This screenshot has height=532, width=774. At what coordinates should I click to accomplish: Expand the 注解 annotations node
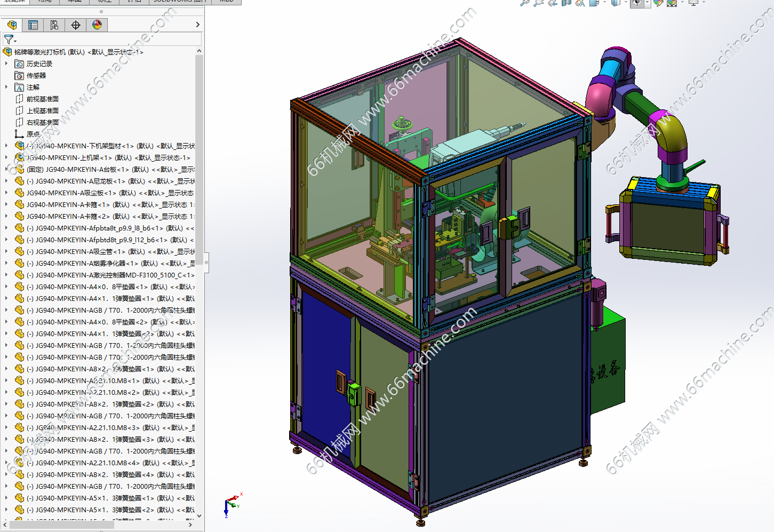point(6,87)
